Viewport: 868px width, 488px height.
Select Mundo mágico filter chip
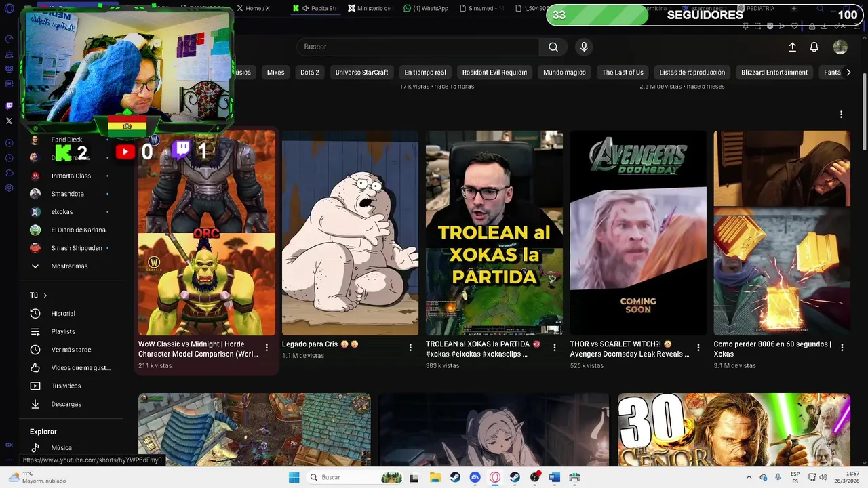(x=564, y=73)
